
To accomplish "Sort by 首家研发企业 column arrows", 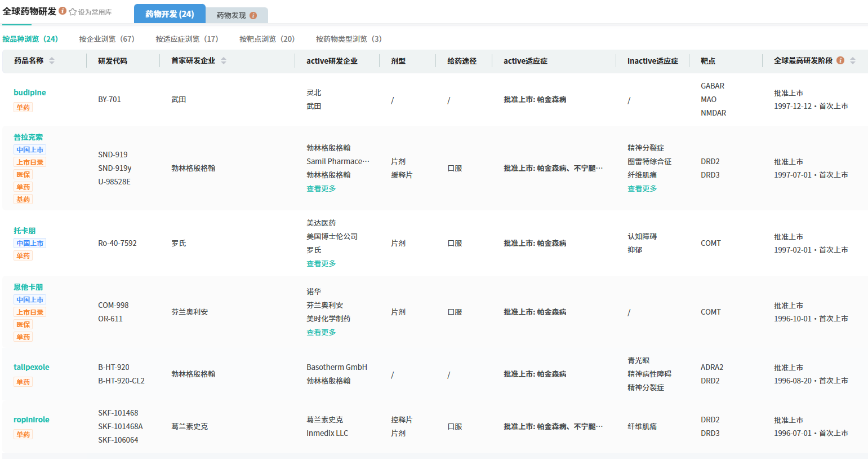I will (224, 60).
